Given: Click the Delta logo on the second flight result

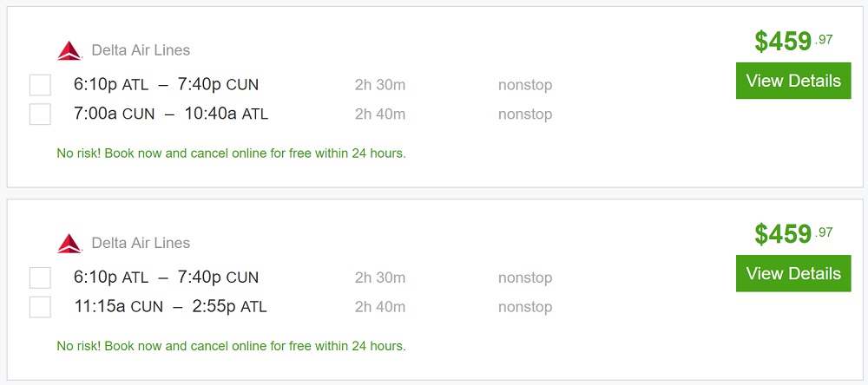Looking at the screenshot, I should [69, 244].
